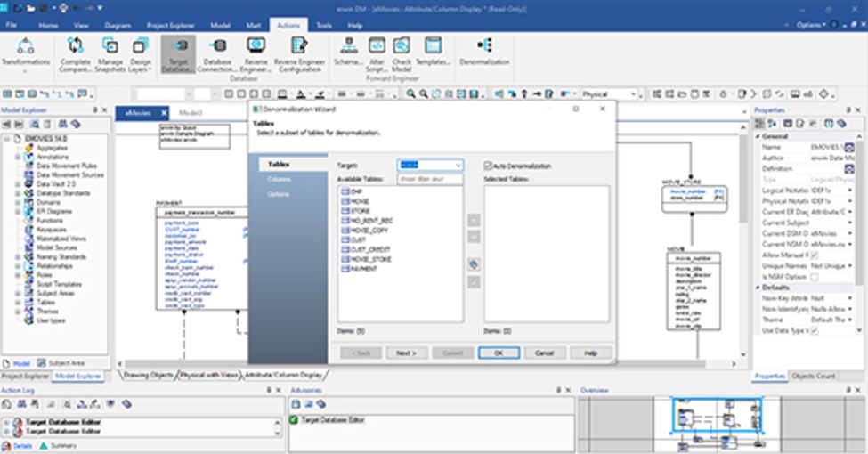Viewport: 868px width, 454px height.
Task: Click the Subject Area tab icon
Action: point(42,363)
